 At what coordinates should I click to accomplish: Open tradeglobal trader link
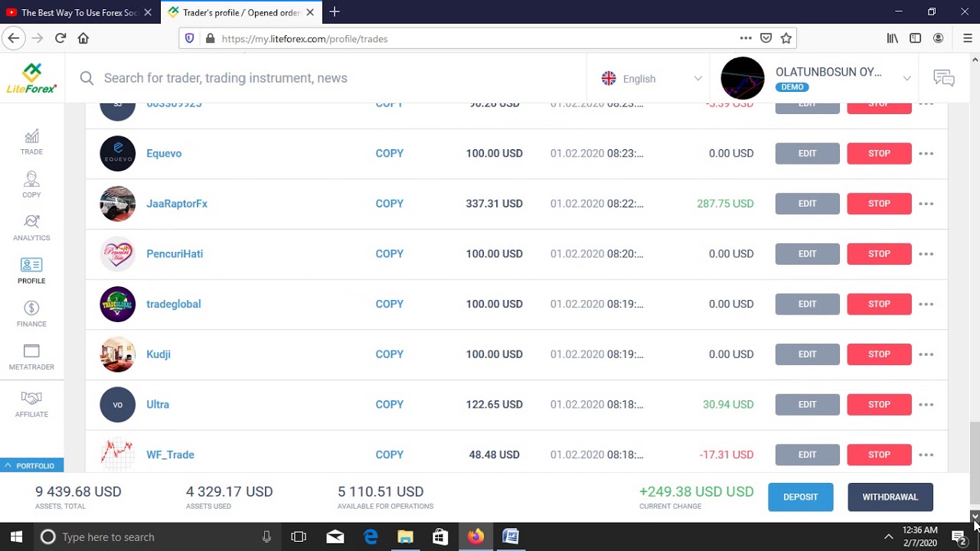(x=174, y=304)
